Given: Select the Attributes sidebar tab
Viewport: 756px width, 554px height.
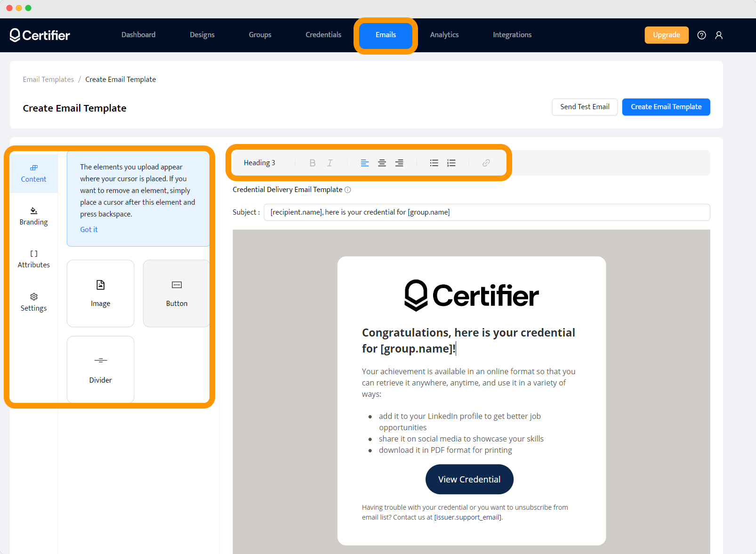Looking at the screenshot, I should (33, 259).
